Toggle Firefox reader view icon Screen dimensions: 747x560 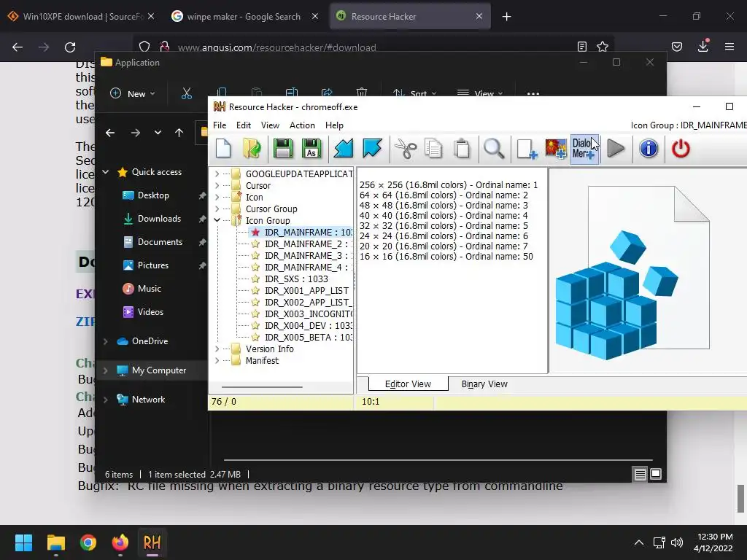[x=581, y=47]
